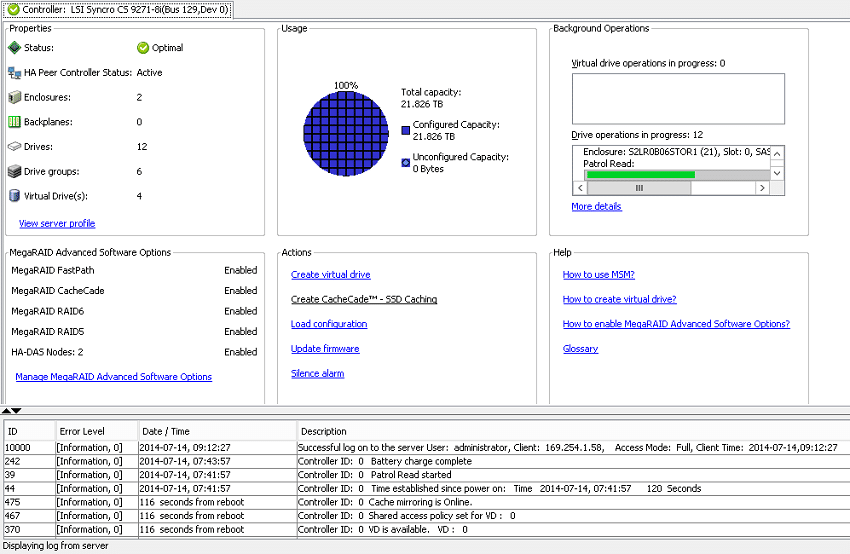Click the Status property diamond icon
The image size is (850, 554).
click(14, 48)
